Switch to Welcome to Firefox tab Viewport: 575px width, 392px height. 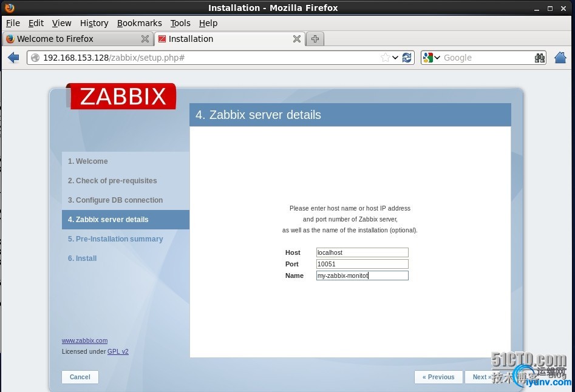coord(78,39)
